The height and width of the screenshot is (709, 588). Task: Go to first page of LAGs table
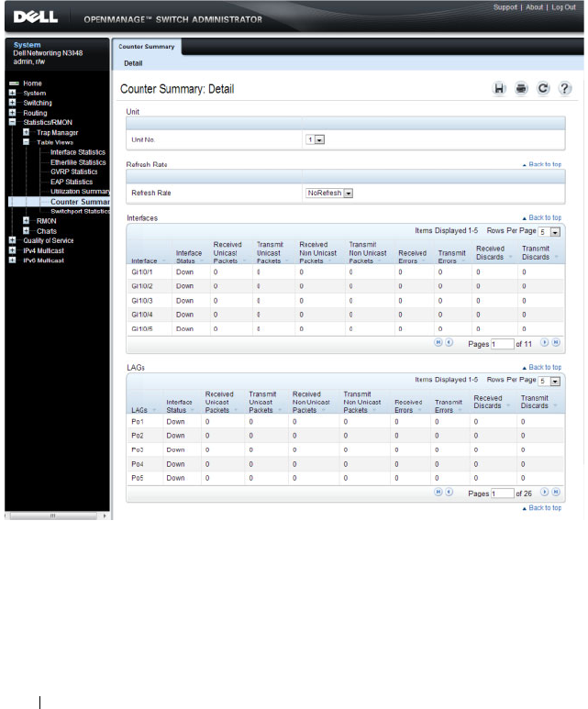(x=438, y=492)
